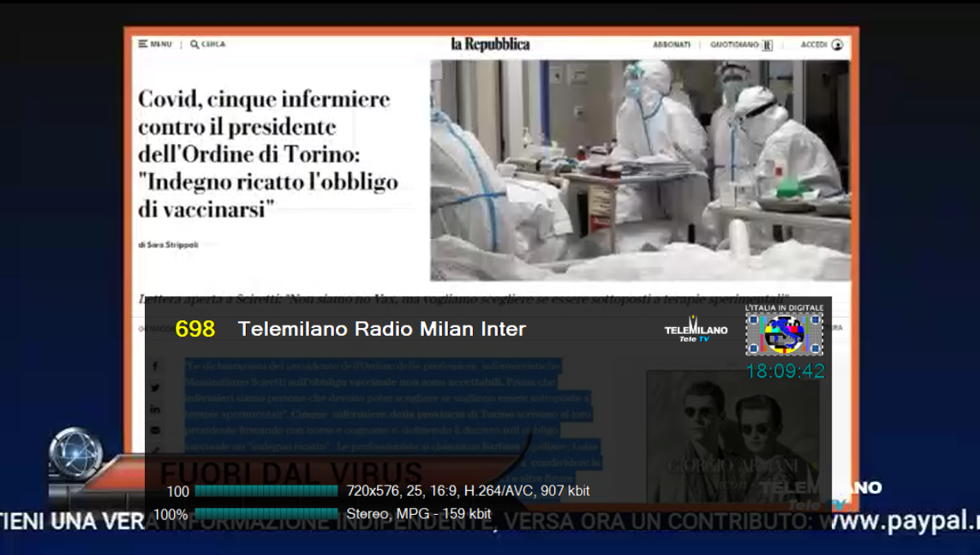Share article by email envelope icon
The image size is (980, 555).
coord(155,430)
